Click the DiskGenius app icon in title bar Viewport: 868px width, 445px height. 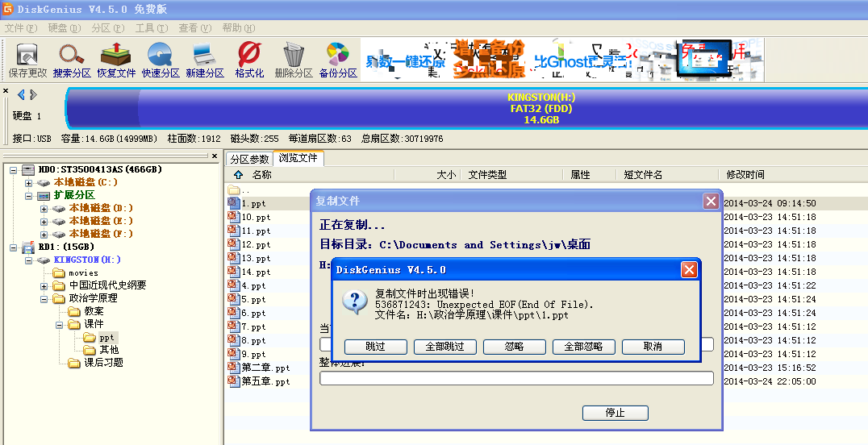pyautogui.click(x=7, y=9)
